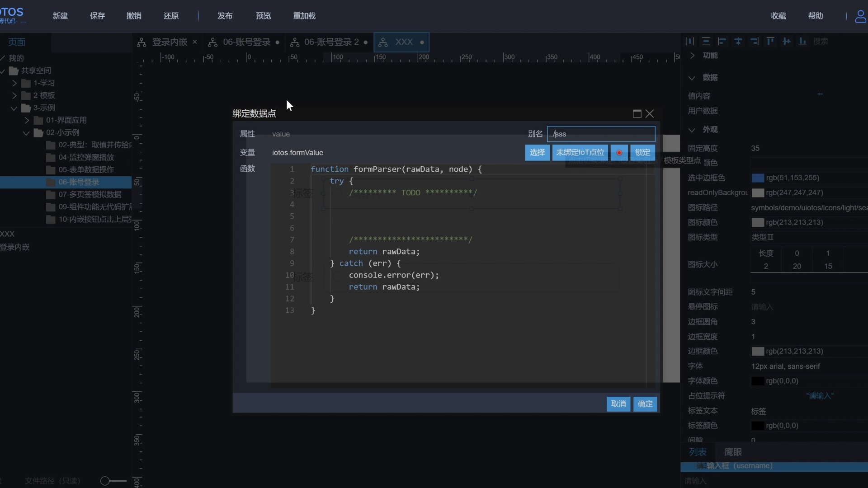Click the 确定 button
The width and height of the screenshot is (868, 488).
tap(645, 404)
